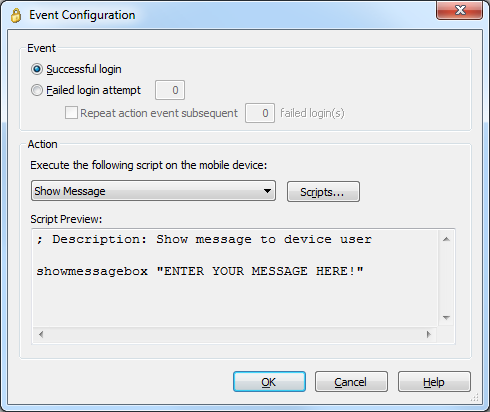Viewport: 490px width, 412px height.
Task: Open Help for event configuration
Action: click(434, 382)
